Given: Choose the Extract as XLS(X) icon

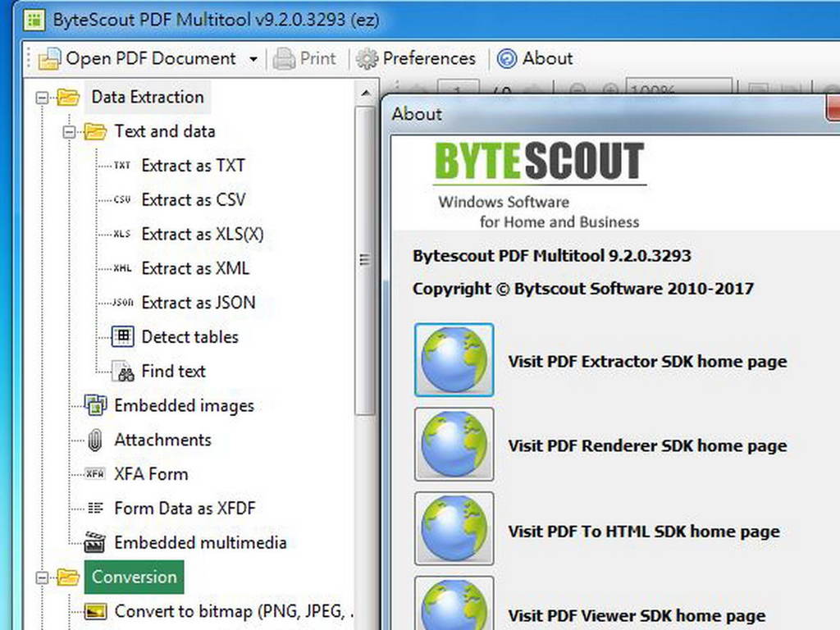Looking at the screenshot, I should pyautogui.click(x=122, y=234).
